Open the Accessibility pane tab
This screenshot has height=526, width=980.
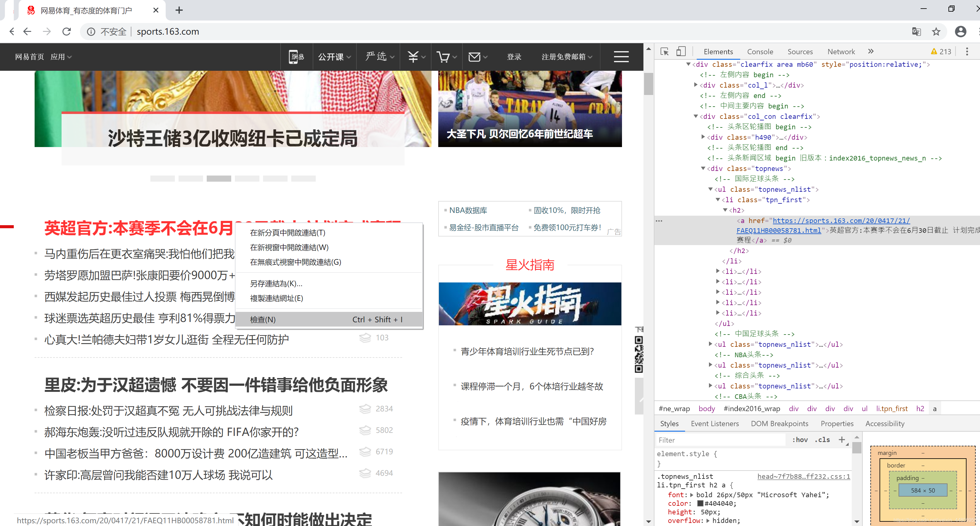click(884, 423)
